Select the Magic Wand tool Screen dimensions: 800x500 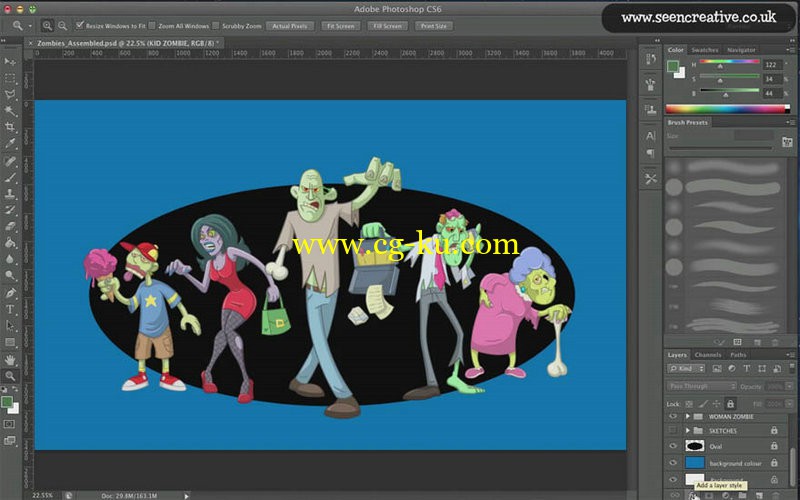pos(10,111)
